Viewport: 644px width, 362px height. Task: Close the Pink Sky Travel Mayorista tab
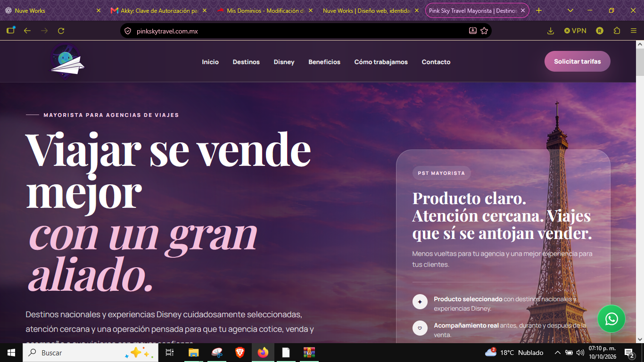(523, 10)
